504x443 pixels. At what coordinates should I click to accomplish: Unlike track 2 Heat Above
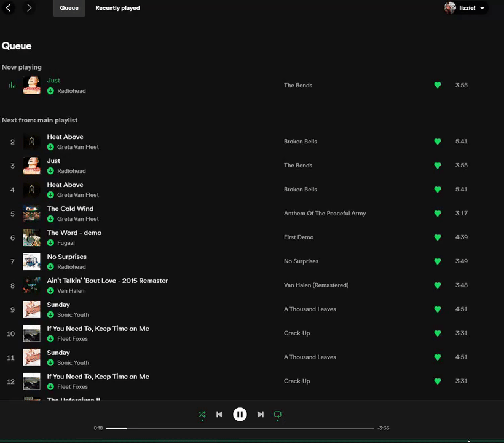coord(438,142)
